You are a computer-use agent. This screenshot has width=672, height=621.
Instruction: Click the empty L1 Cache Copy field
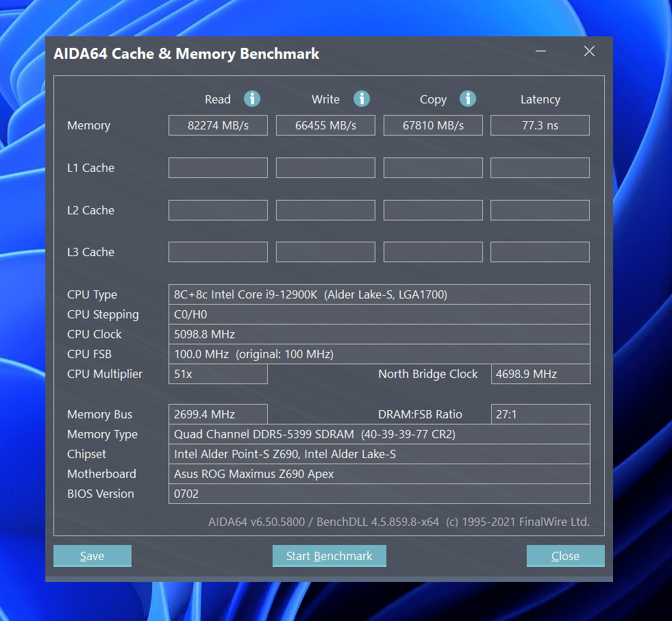433,168
